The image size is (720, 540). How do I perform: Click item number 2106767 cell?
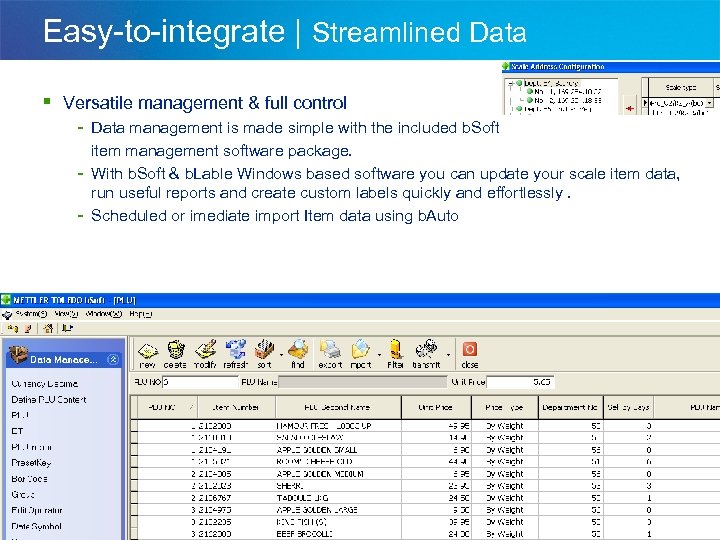237,498
